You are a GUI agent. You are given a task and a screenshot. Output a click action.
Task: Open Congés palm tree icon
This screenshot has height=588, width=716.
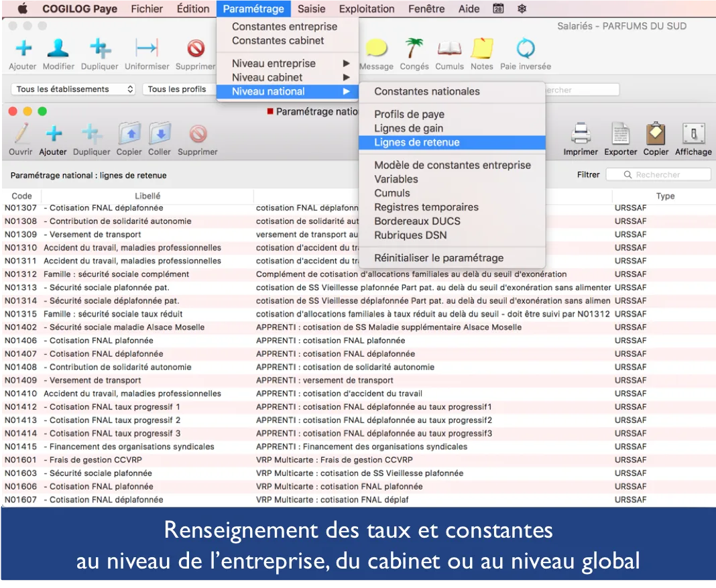(414, 48)
